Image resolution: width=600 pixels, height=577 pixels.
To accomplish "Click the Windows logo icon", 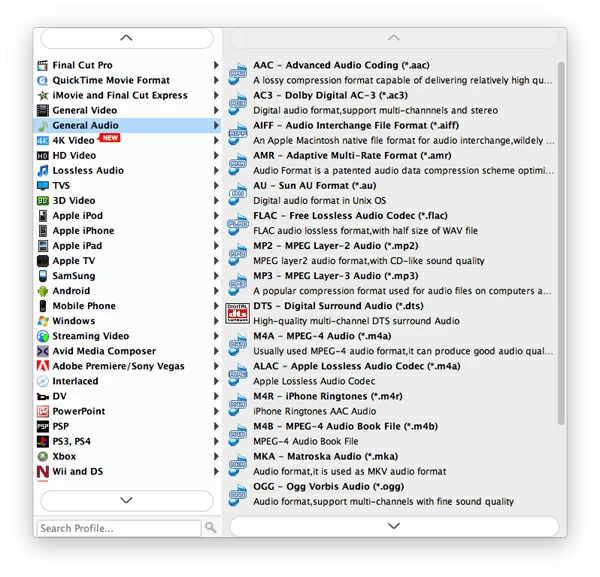I will [x=43, y=321].
